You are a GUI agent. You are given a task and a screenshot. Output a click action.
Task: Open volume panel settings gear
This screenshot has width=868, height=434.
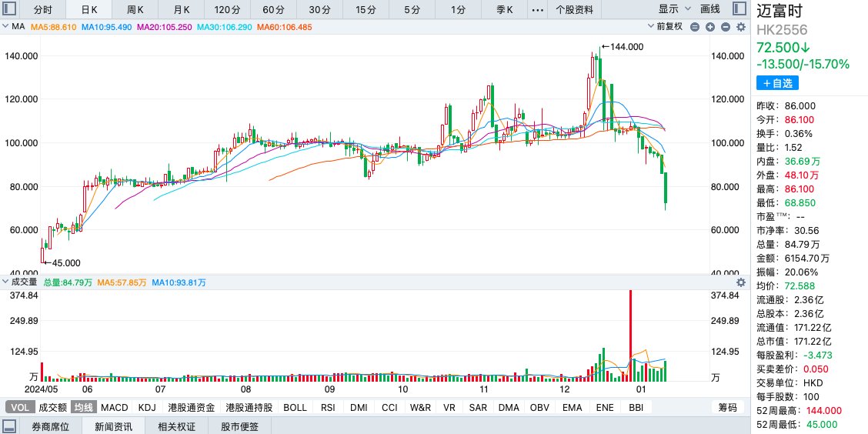pos(741,282)
